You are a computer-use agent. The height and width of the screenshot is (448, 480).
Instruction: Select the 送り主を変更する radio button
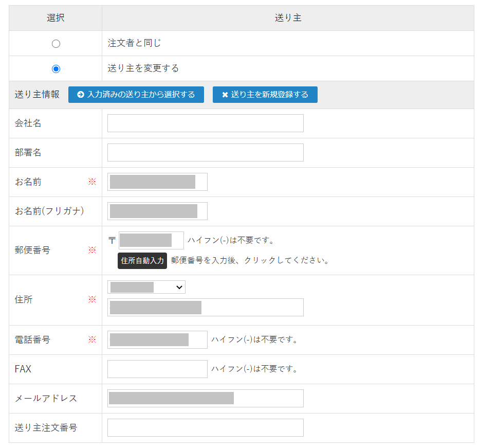(x=56, y=69)
